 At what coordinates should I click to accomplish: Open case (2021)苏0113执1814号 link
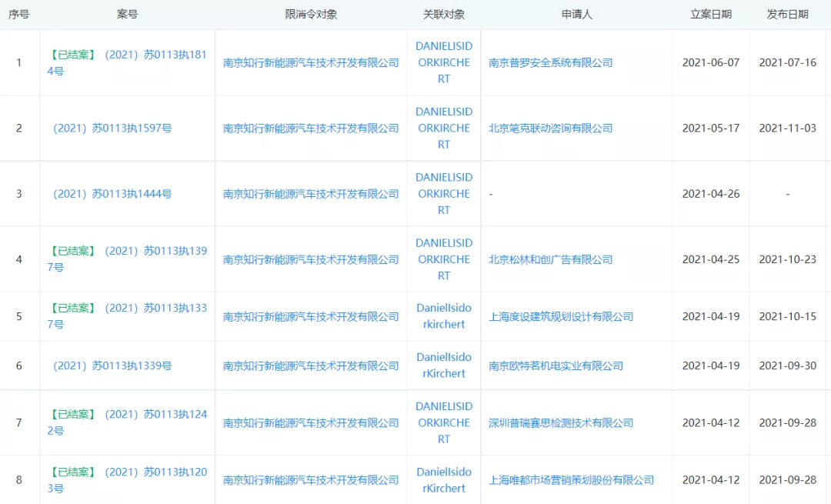[x=155, y=55]
